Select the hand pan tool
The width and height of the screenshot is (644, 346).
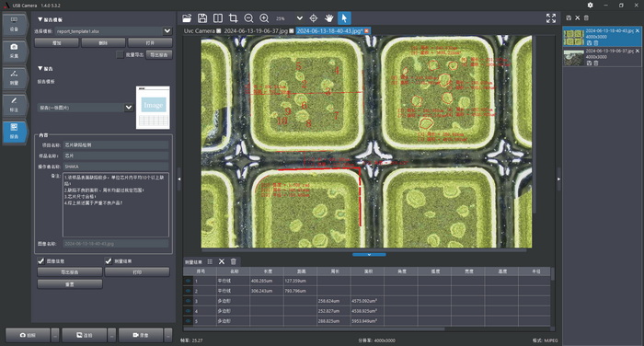329,18
